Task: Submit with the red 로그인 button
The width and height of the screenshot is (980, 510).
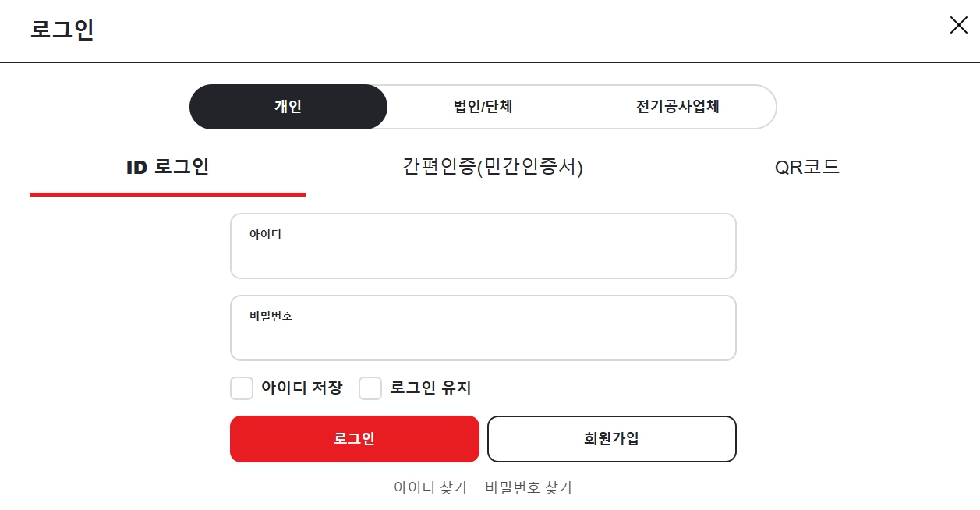Action: click(x=355, y=439)
